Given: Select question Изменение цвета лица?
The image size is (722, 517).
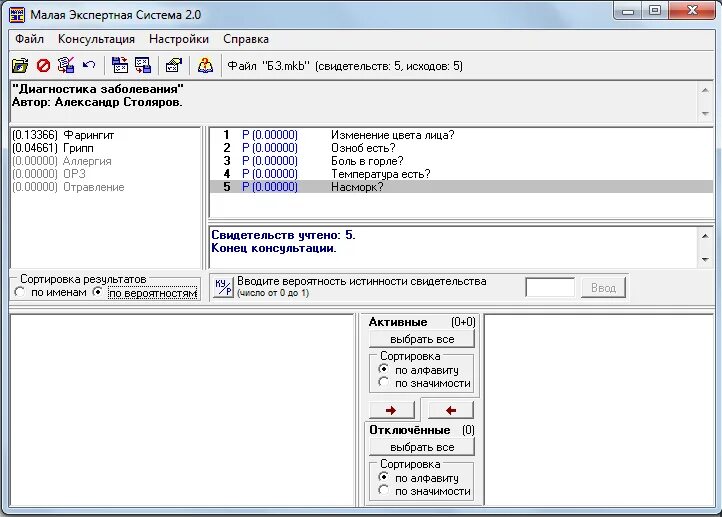Looking at the screenshot, I should tap(461, 135).
